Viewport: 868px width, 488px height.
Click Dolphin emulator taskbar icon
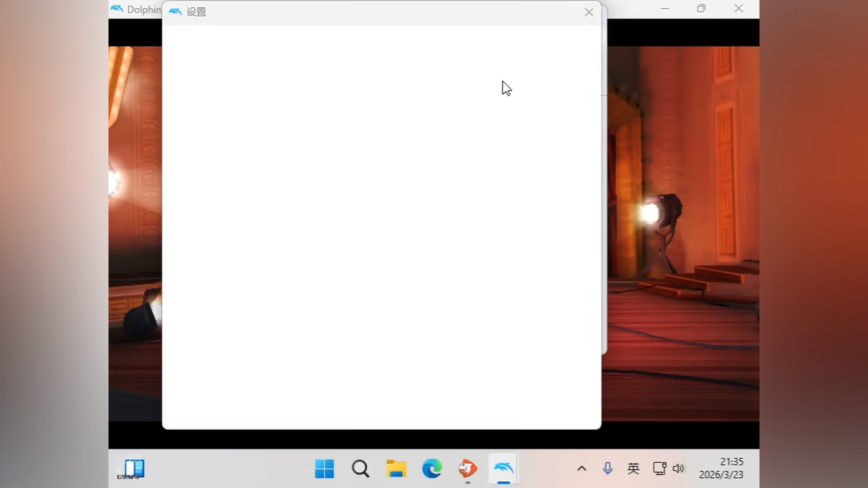503,468
